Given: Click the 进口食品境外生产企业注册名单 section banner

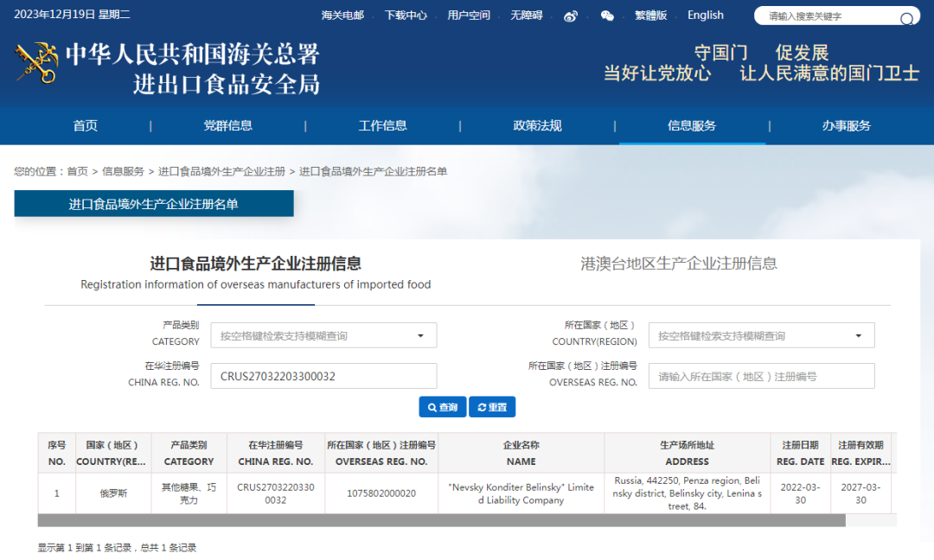Looking at the screenshot, I should click(154, 204).
